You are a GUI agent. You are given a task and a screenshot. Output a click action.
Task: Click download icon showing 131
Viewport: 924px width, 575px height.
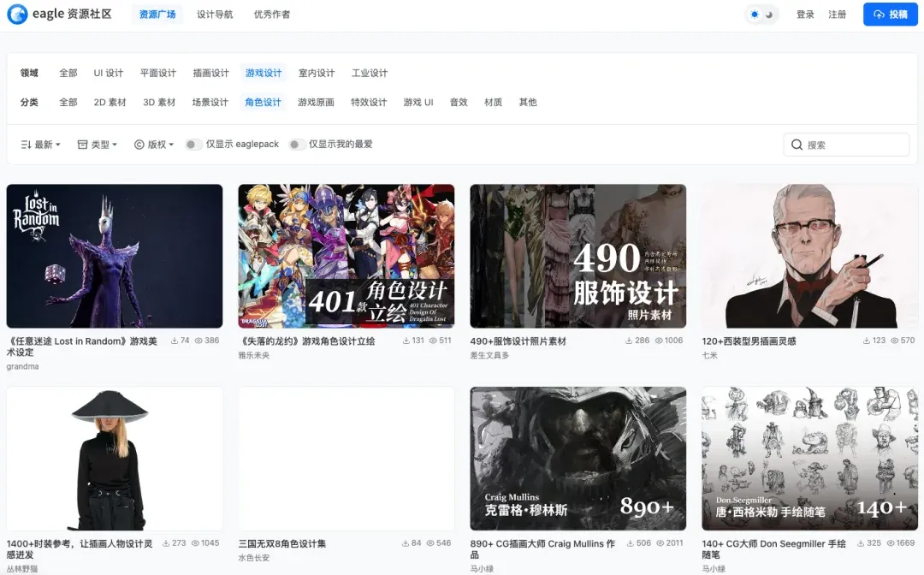[406, 341]
